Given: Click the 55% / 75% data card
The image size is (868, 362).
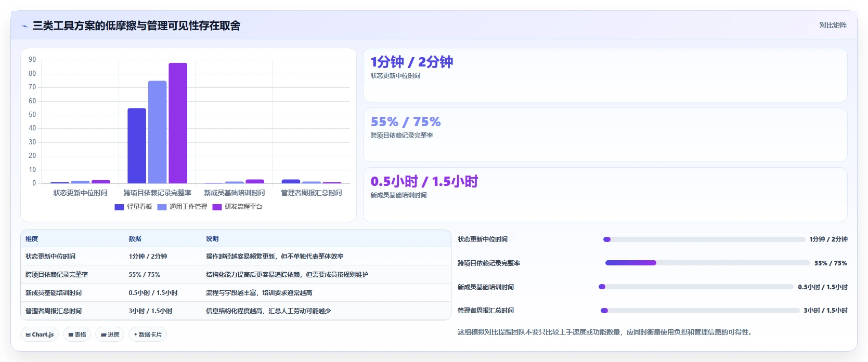Looking at the screenshot, I should point(605,135).
